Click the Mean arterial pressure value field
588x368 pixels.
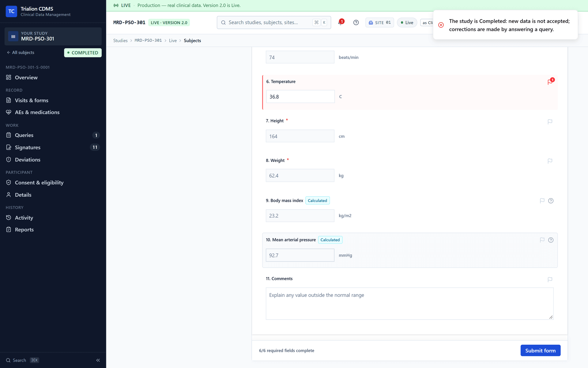300,255
